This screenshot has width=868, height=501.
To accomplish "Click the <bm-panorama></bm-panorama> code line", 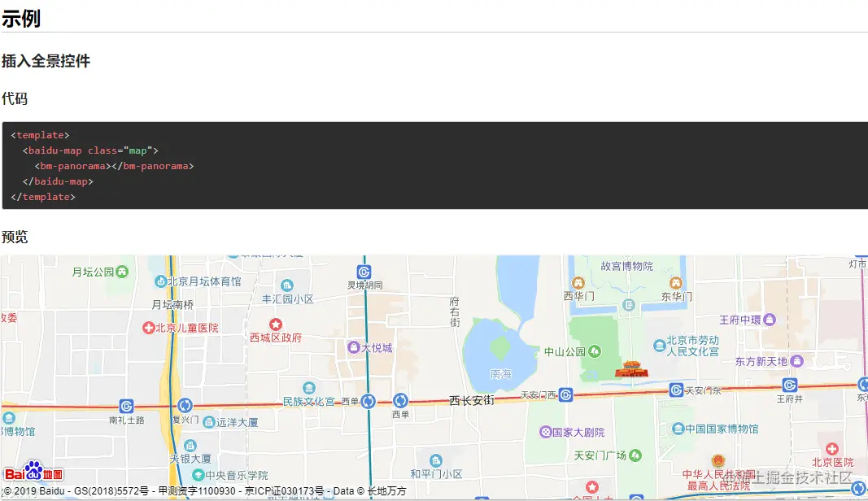I will point(114,166).
